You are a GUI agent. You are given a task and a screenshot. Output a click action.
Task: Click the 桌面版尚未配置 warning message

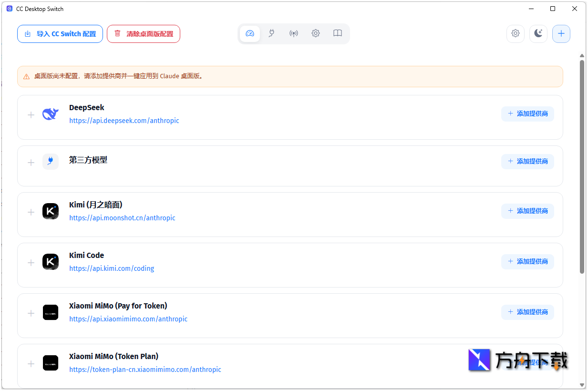119,76
